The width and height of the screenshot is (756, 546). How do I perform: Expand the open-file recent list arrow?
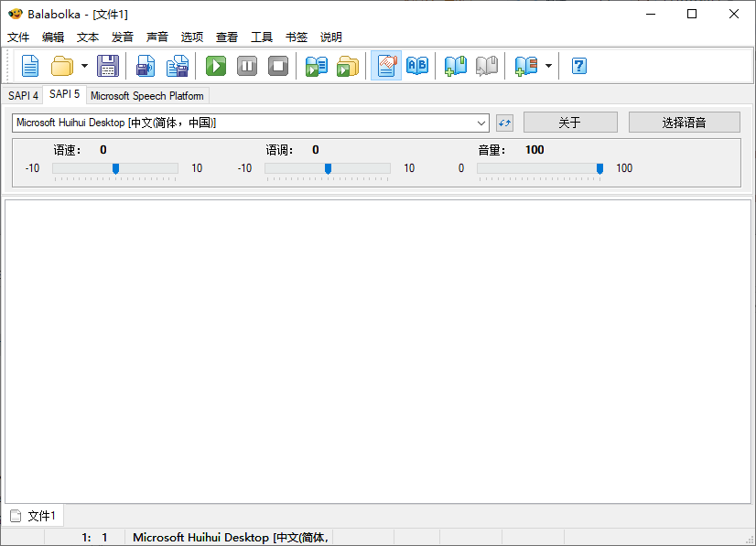84,66
